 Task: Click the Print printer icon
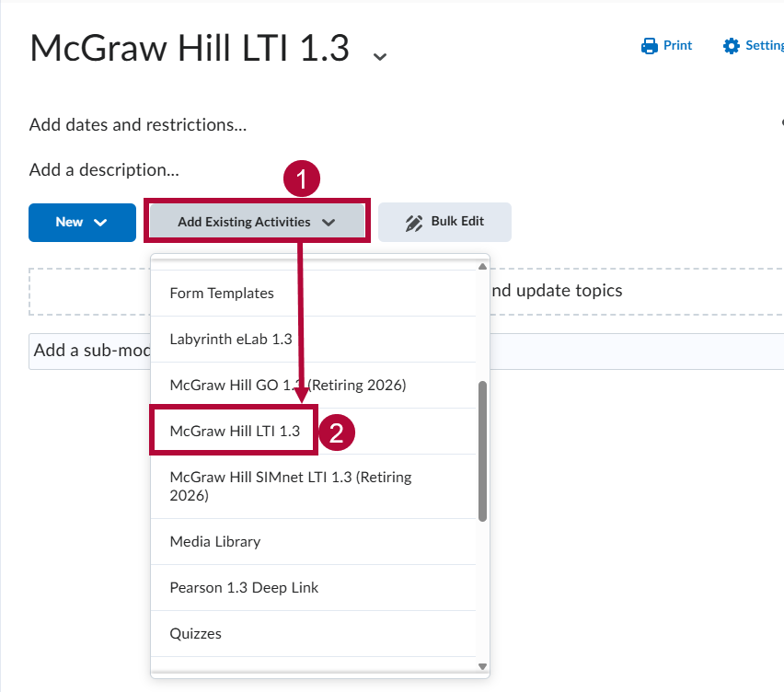click(649, 46)
